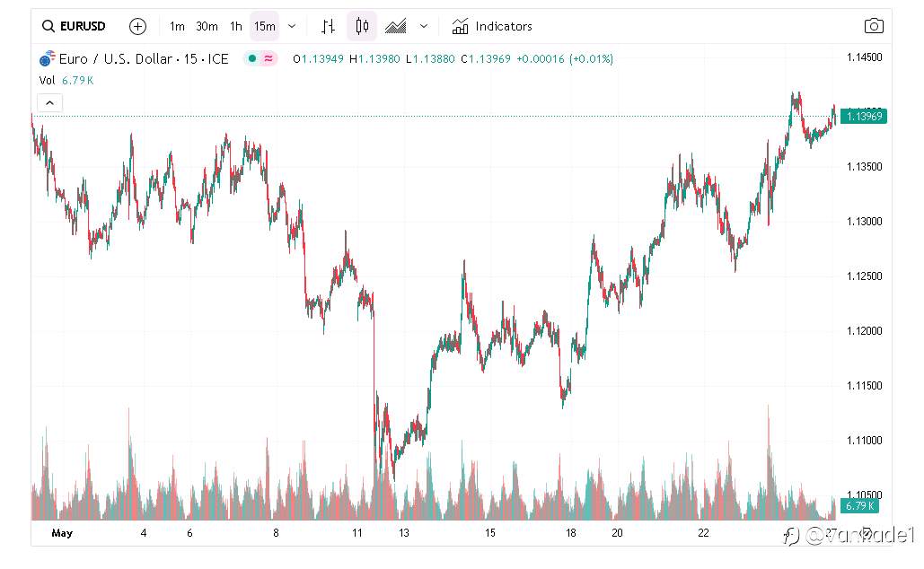Click the May label on the time axis
924x569 pixels.
[x=62, y=533]
